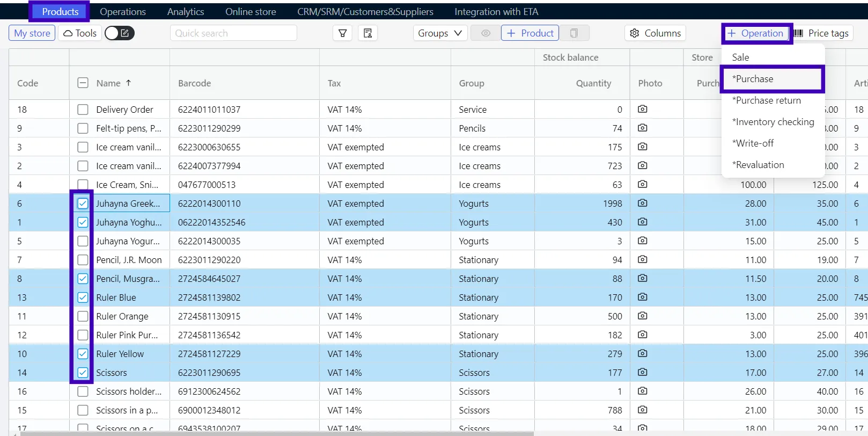Open photo camera icon for Ruler Blue
The image size is (868, 436).
tap(642, 297)
